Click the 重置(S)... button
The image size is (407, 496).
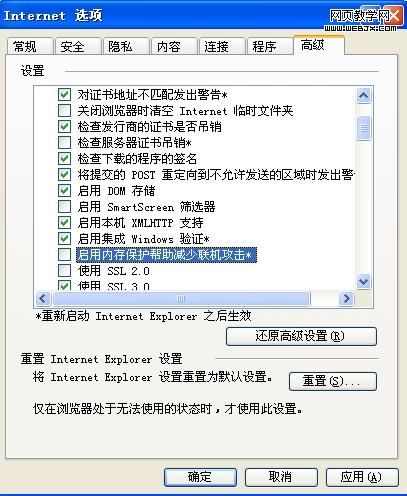tap(333, 381)
